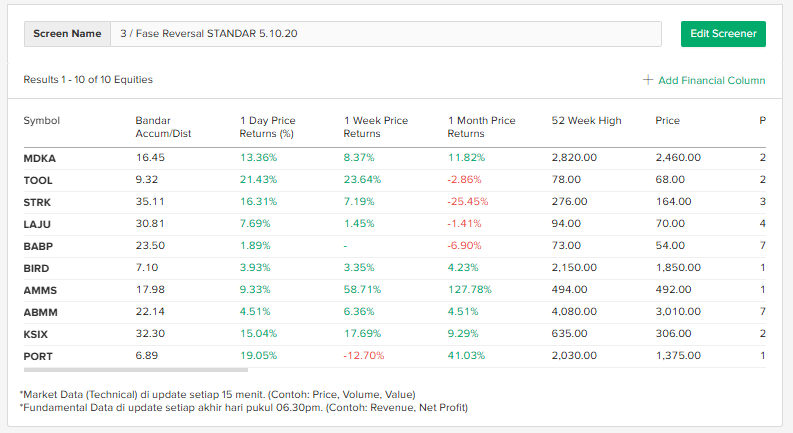
Task: Select the AMMS ticker symbol
Action: [x=39, y=290]
